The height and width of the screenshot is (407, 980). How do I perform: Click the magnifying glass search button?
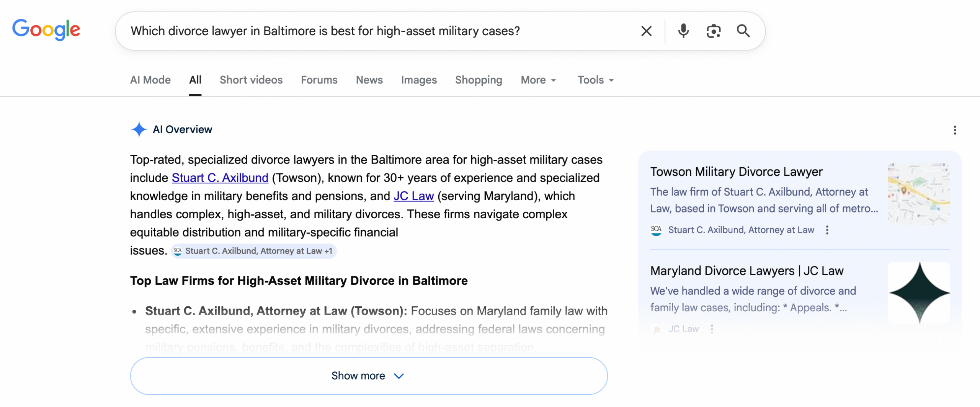click(743, 31)
